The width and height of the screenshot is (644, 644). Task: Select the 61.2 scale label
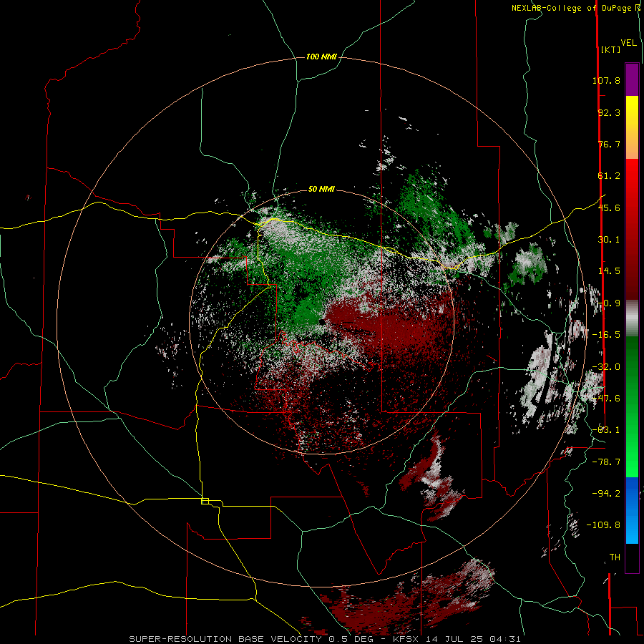609,176
